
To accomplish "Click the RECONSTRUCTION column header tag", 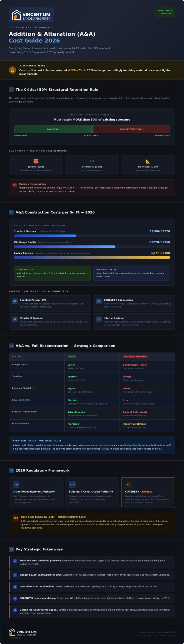I will [135, 356].
